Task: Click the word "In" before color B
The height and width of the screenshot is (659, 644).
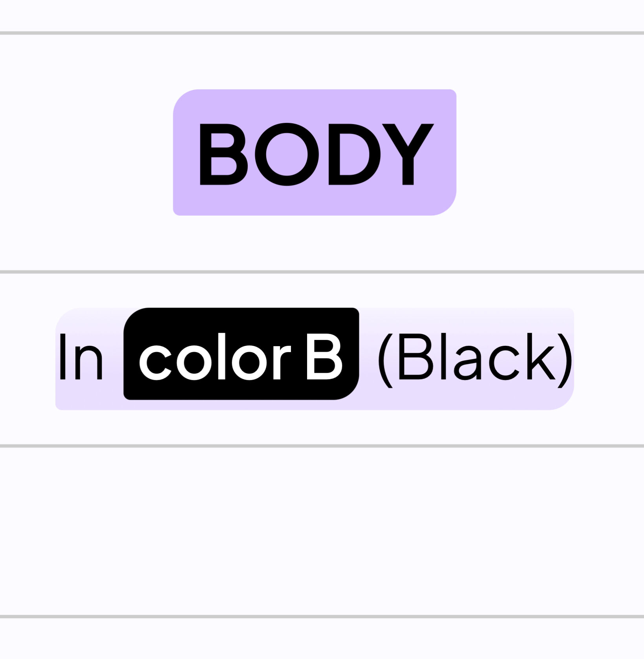Action: tap(81, 357)
